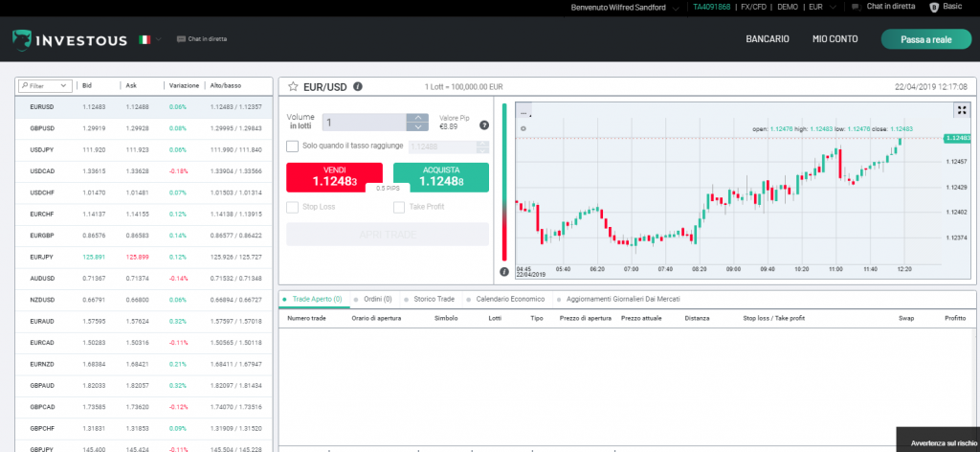Image resolution: width=980 pixels, height=452 pixels.
Task: Click Chat in diretta in the top bar
Action: (883, 7)
